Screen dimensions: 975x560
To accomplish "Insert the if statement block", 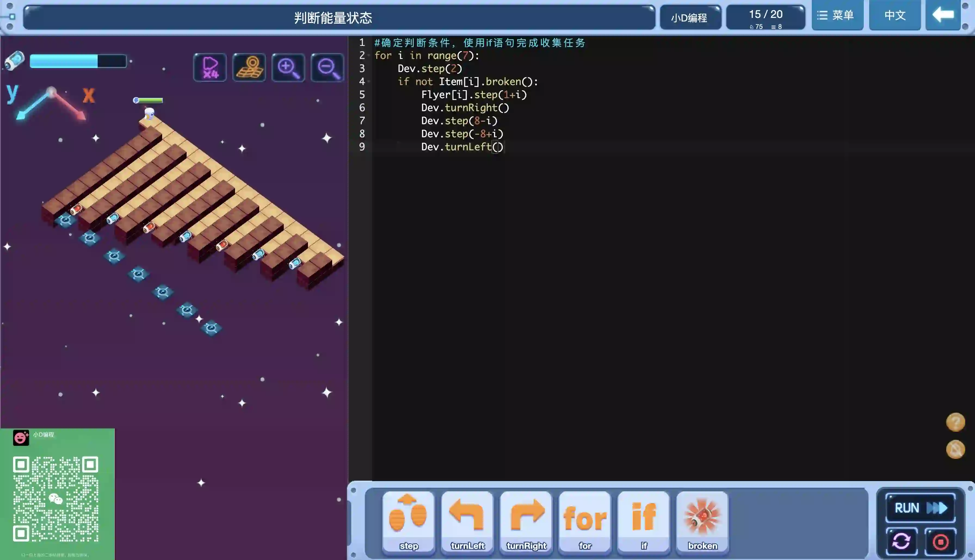I will [x=644, y=522].
